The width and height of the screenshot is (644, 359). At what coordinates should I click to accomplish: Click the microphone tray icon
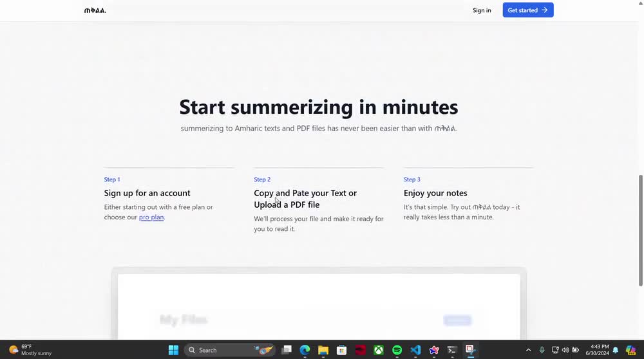542,350
